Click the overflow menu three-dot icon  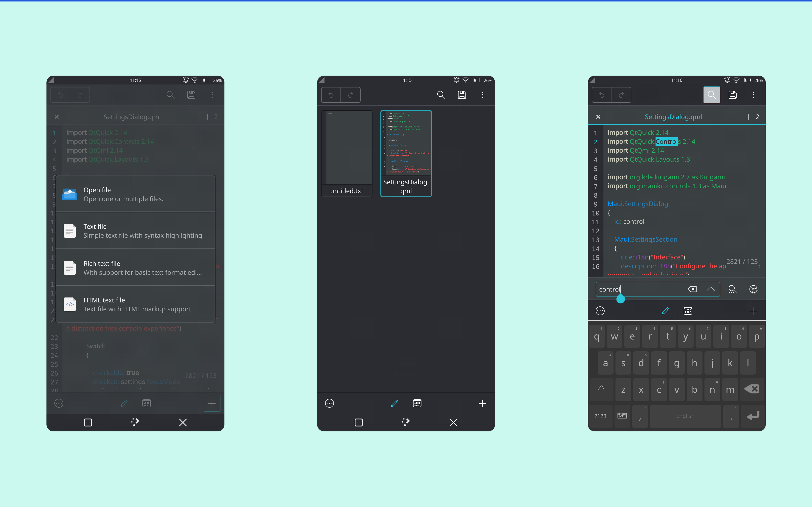click(212, 95)
